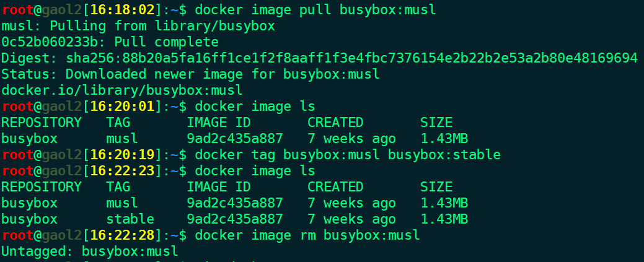Click the 'docker image pull busybox:musl' command

(x=315, y=10)
